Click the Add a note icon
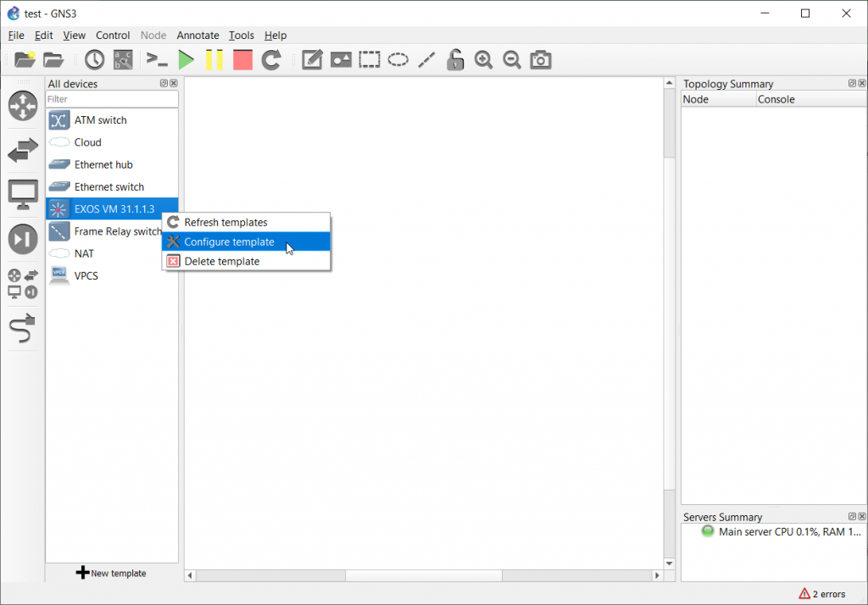This screenshot has height=605, width=868. (312, 59)
